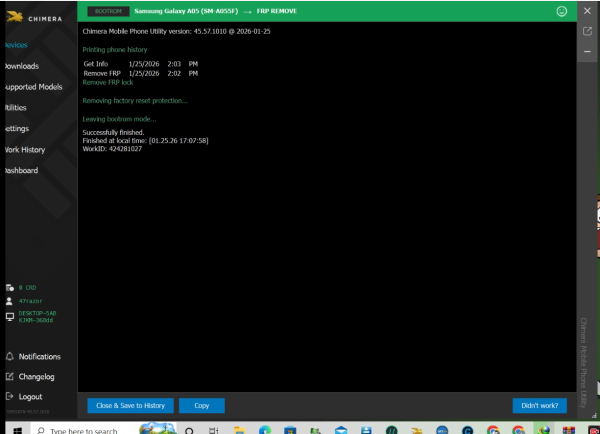Click Close & Save to History

pyautogui.click(x=130, y=406)
